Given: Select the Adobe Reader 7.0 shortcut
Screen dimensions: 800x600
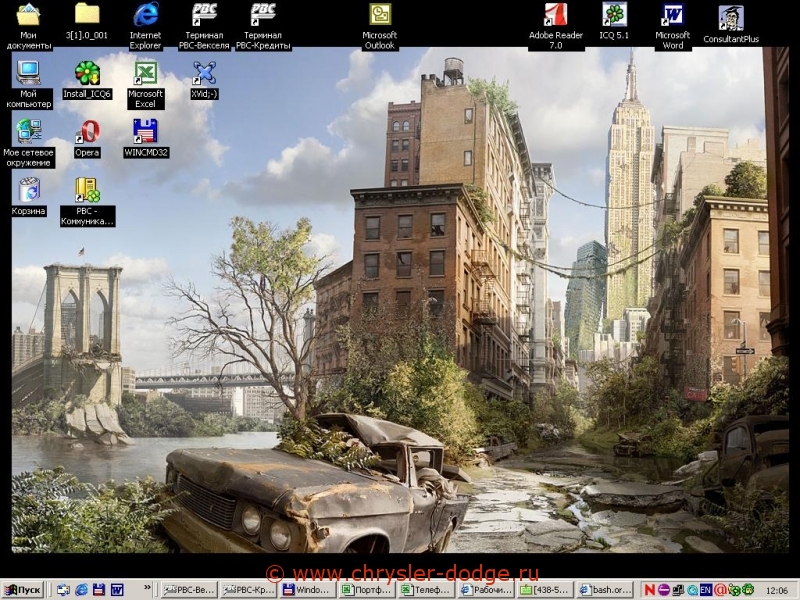Looking at the screenshot, I should click(556, 27).
